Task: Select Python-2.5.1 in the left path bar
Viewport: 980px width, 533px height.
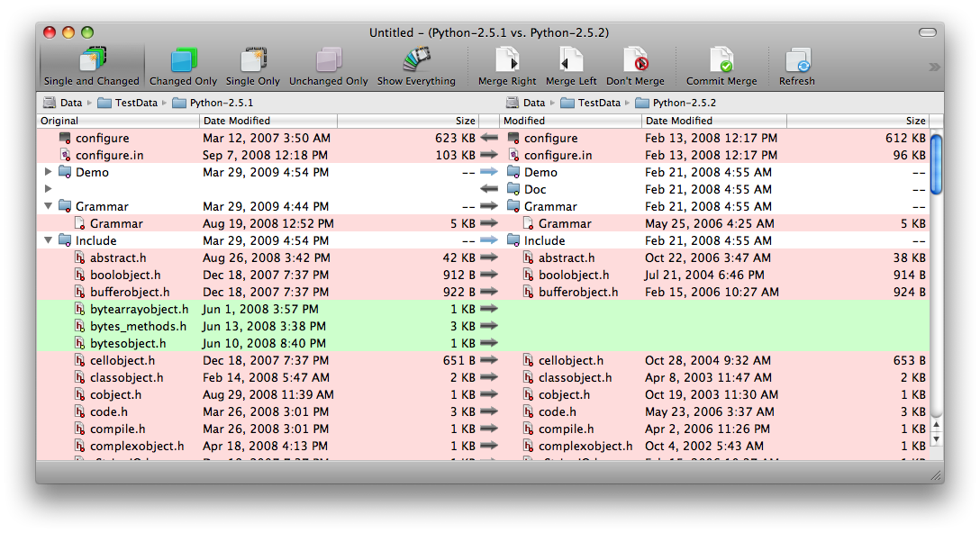Action: (x=213, y=103)
